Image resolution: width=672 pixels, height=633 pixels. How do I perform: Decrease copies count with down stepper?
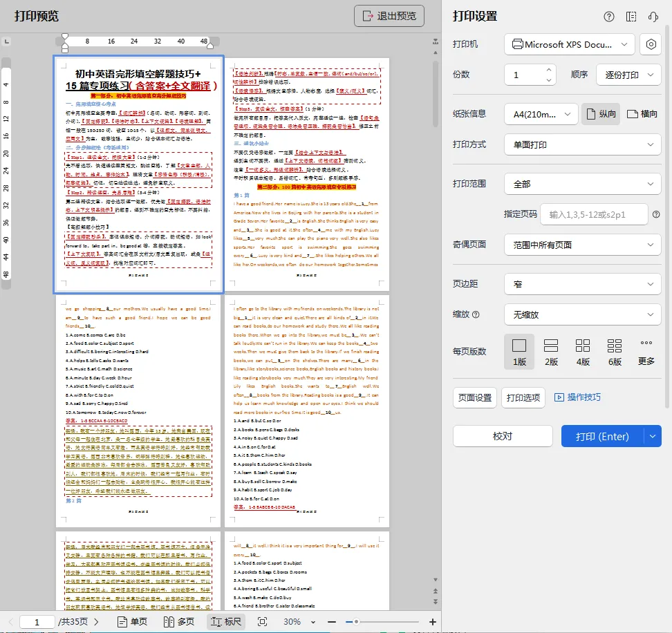pyautogui.click(x=548, y=80)
